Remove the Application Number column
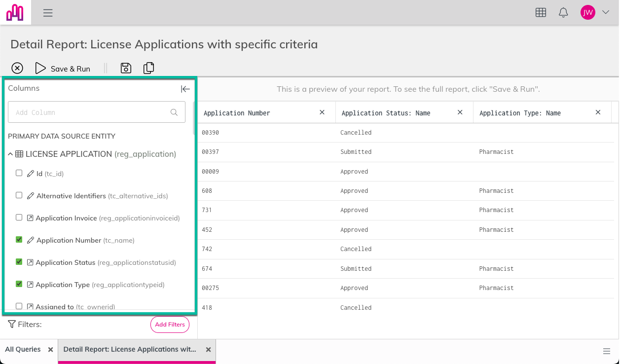The image size is (620, 364). pyautogui.click(x=322, y=112)
